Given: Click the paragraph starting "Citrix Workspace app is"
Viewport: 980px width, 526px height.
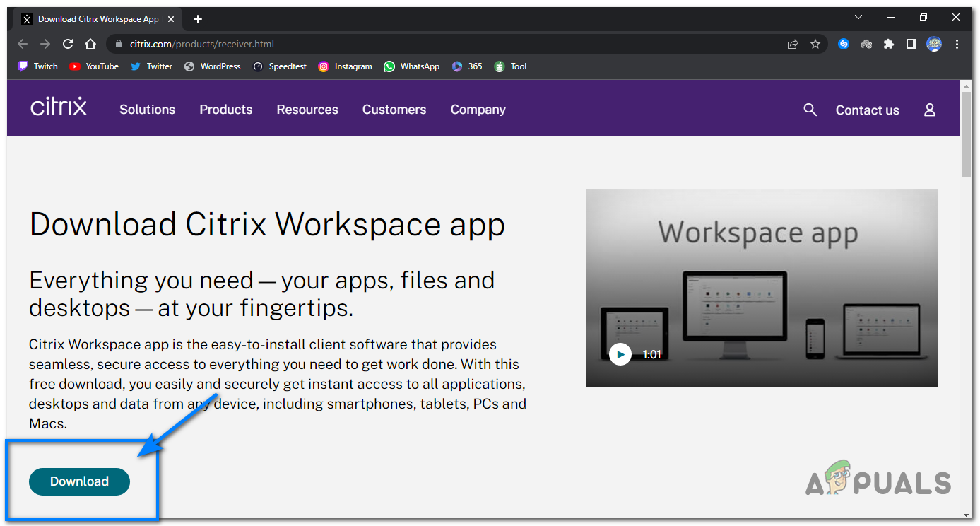Looking at the screenshot, I should 278,385.
